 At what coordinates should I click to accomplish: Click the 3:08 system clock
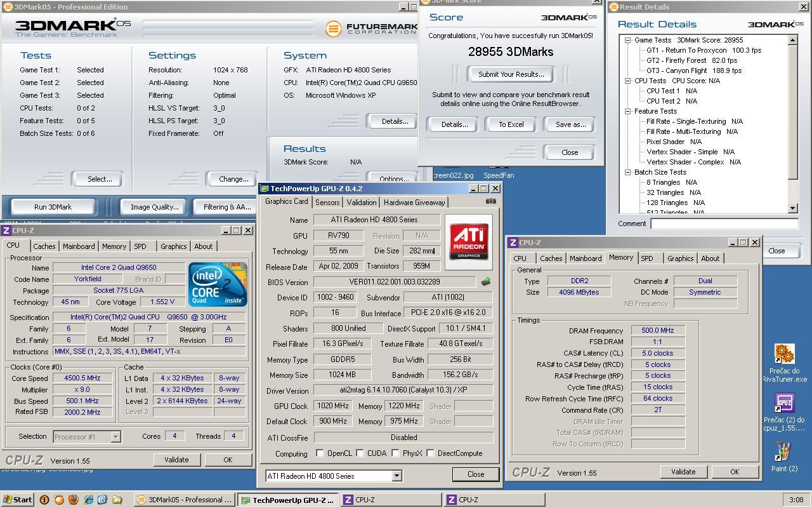[796, 500]
